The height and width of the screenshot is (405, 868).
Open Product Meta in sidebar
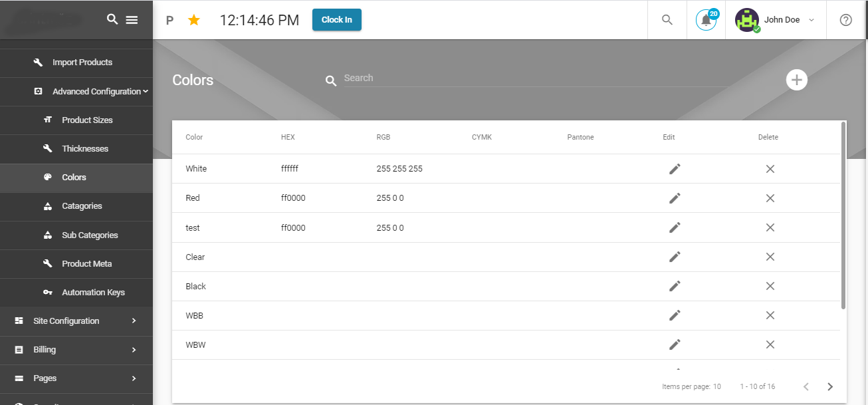tap(76, 263)
